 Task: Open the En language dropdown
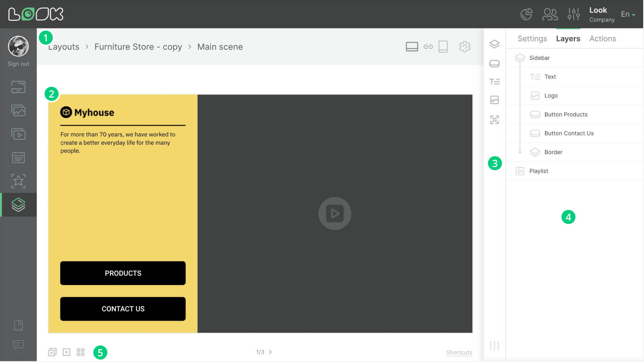coord(628,14)
